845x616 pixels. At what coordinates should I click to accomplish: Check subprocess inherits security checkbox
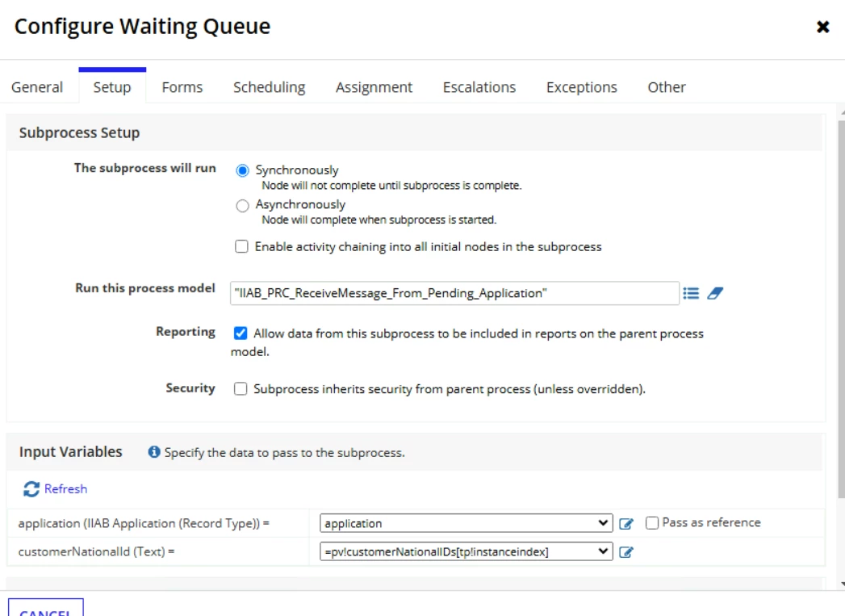click(241, 388)
